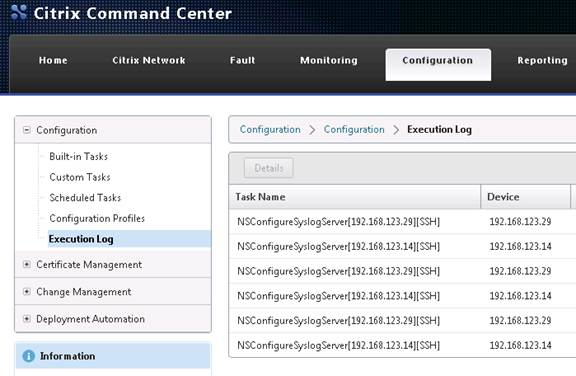Open the Home tab
Image resolution: width=576 pixels, height=376 pixels.
pyautogui.click(x=53, y=60)
